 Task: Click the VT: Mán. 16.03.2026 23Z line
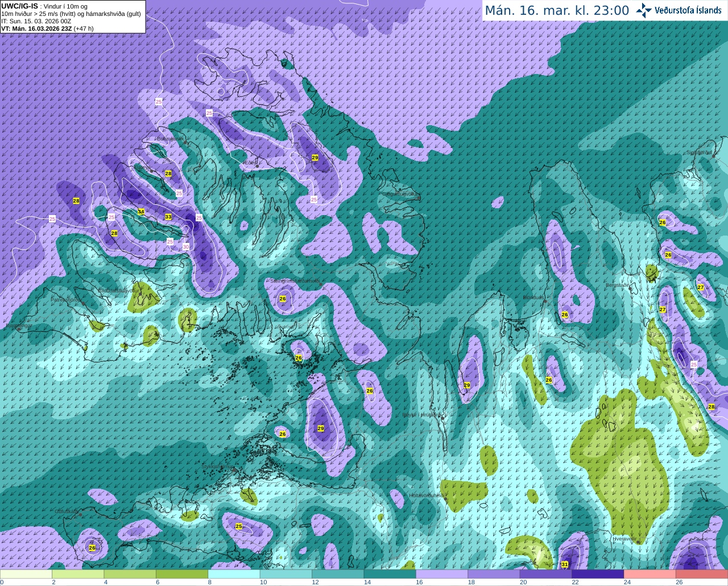(47, 28)
